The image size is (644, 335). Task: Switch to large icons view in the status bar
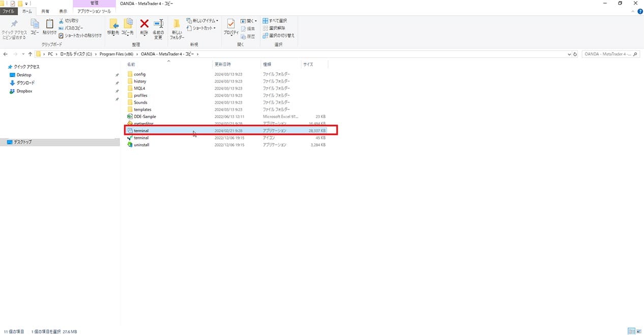coord(638,331)
